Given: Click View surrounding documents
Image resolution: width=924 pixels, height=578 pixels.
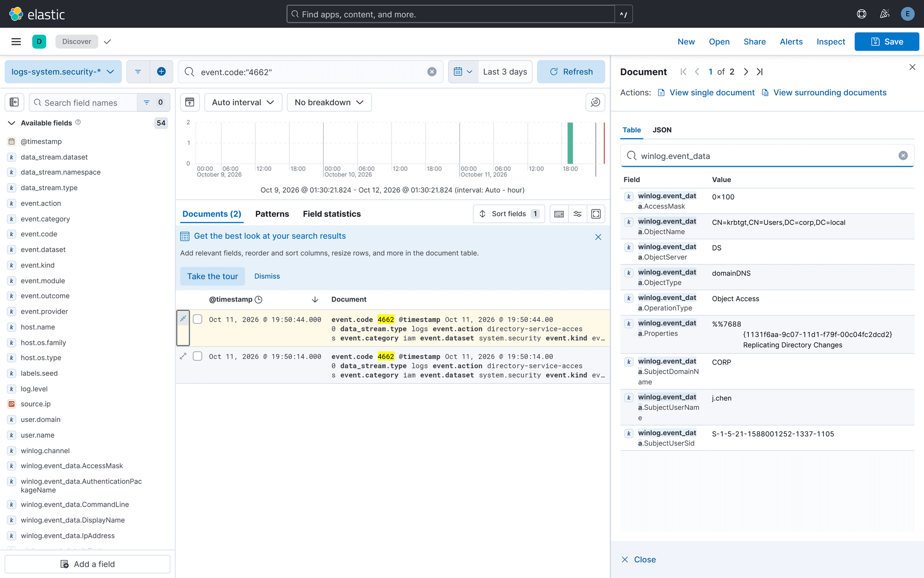Looking at the screenshot, I should pyautogui.click(x=824, y=92).
